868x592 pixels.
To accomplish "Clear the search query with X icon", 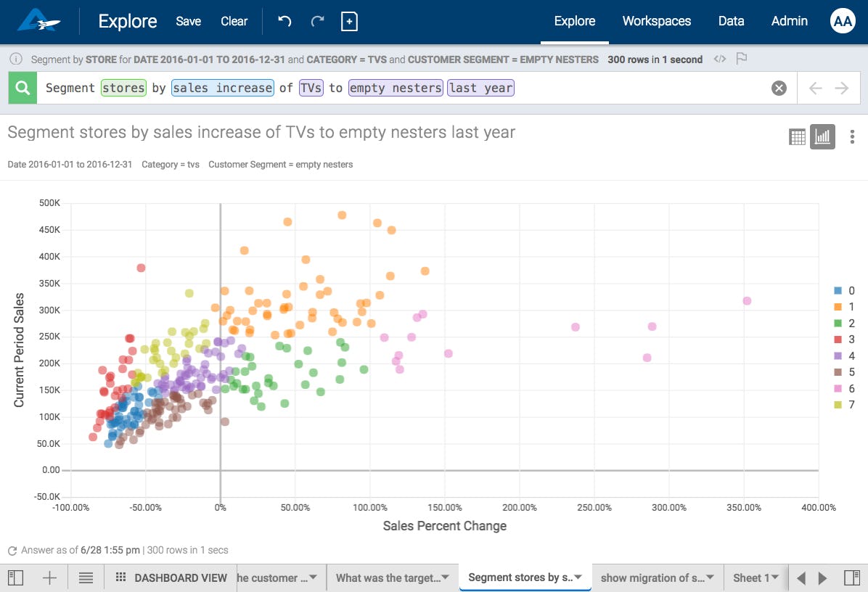I will click(779, 88).
